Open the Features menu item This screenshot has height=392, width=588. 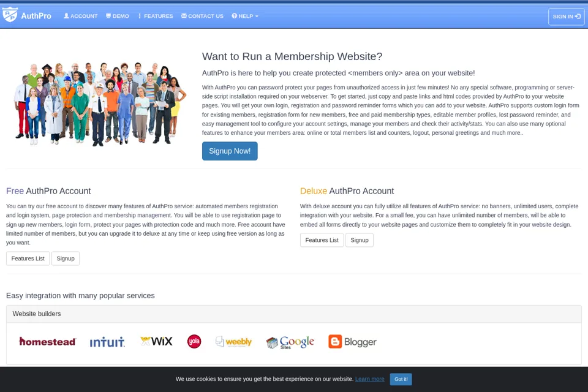156,16
